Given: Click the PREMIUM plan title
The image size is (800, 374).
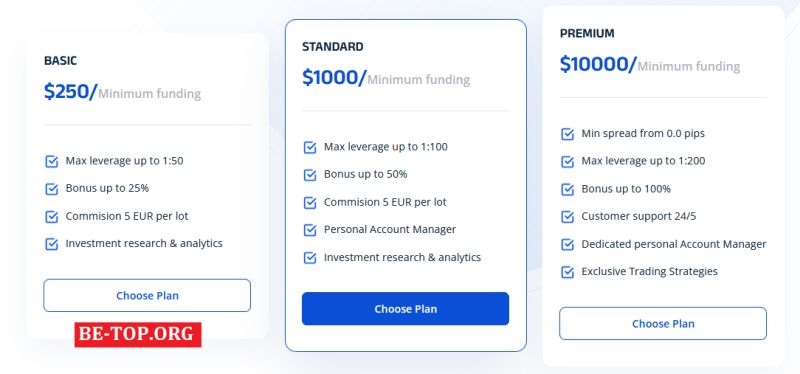Looking at the screenshot, I should (587, 34).
